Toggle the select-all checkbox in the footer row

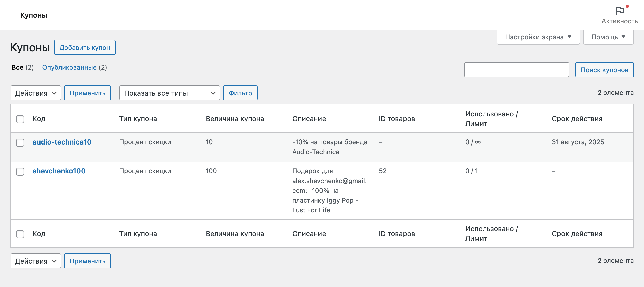[x=20, y=234]
